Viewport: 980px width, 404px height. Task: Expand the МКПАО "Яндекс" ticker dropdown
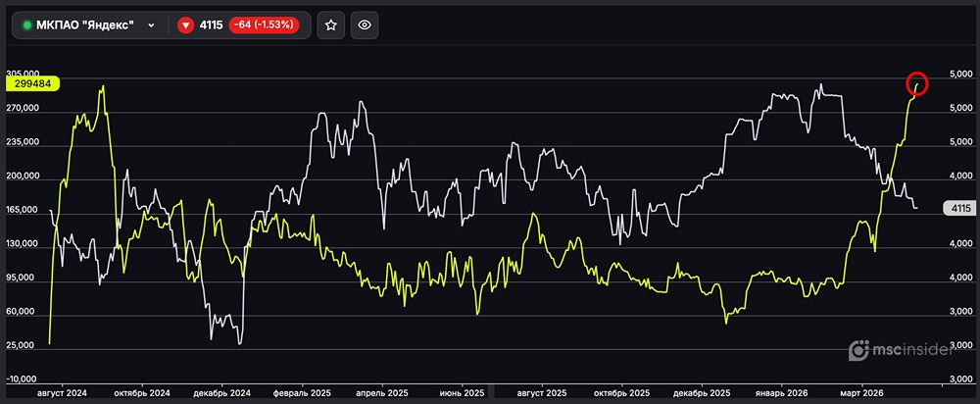(151, 25)
